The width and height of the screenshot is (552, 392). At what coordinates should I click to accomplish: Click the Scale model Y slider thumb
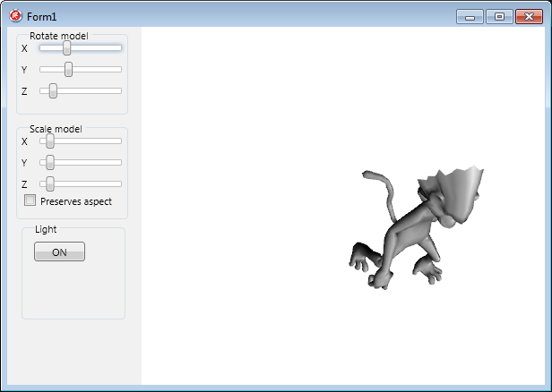pos(50,162)
